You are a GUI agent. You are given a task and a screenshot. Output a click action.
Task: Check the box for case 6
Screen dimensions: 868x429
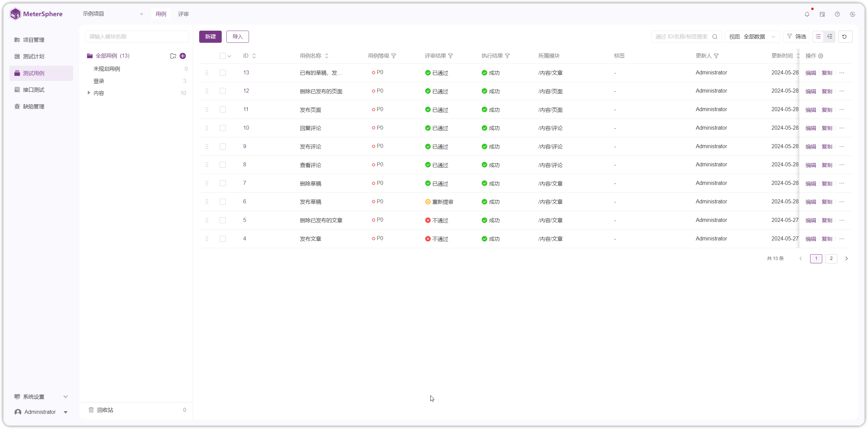point(222,202)
